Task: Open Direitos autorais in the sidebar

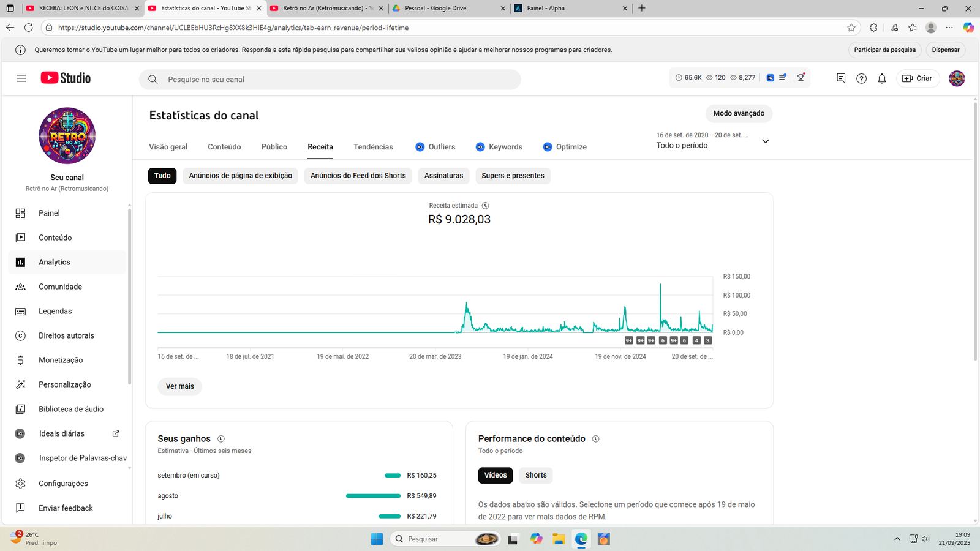Action: pos(67,335)
